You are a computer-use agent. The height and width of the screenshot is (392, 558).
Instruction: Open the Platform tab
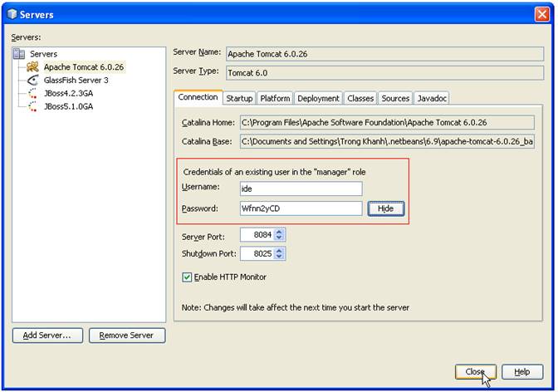click(x=275, y=98)
